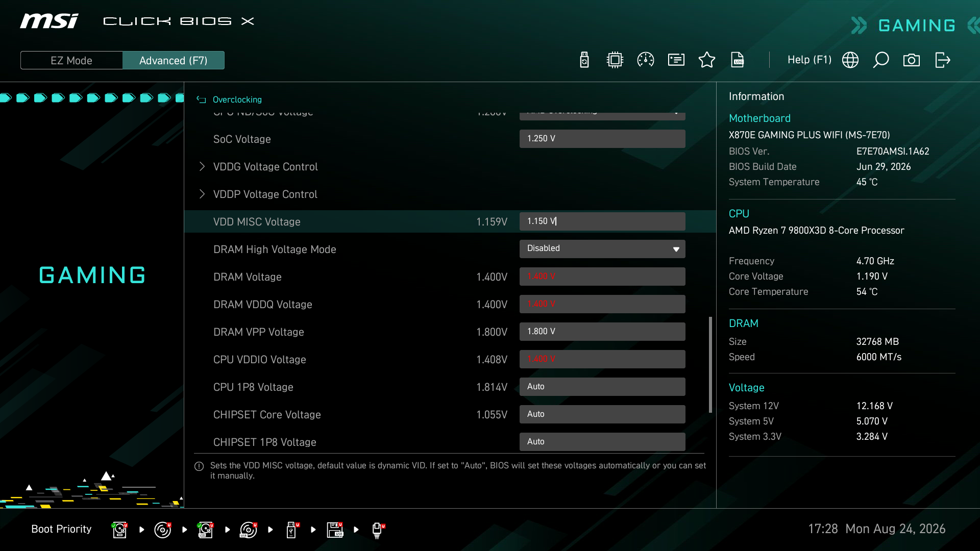The image size is (980, 551).
Task: Click the settings list scrollbar
Action: (x=710, y=365)
